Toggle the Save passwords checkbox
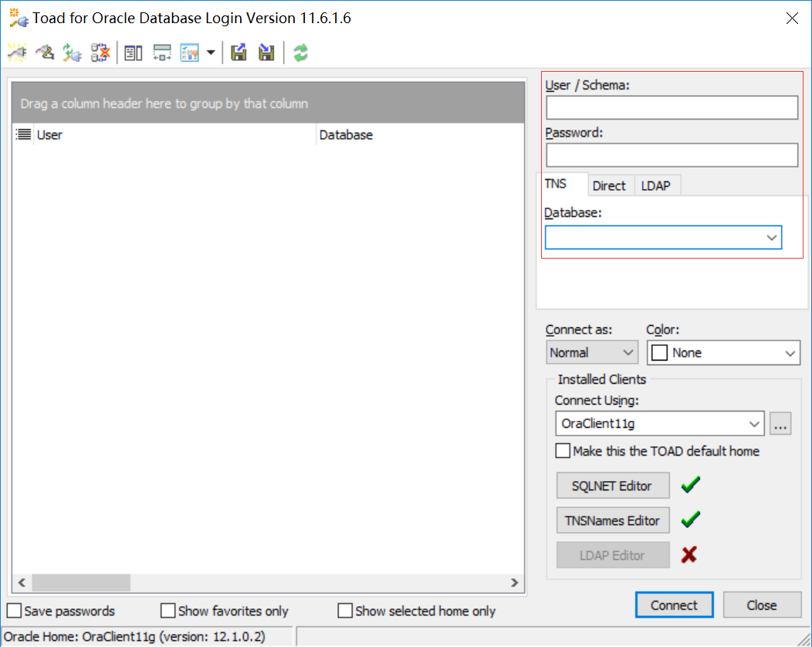This screenshot has width=812, height=647. (x=14, y=611)
